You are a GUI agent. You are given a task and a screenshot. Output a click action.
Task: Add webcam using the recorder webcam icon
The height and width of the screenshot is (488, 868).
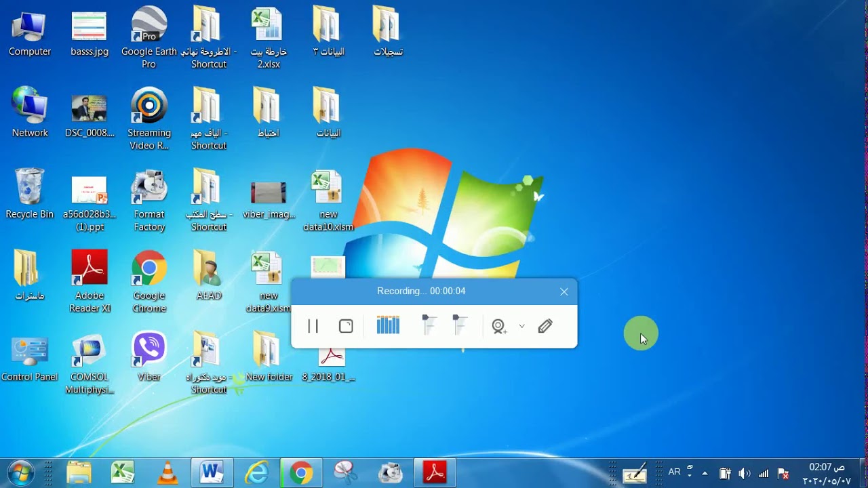coord(499,327)
